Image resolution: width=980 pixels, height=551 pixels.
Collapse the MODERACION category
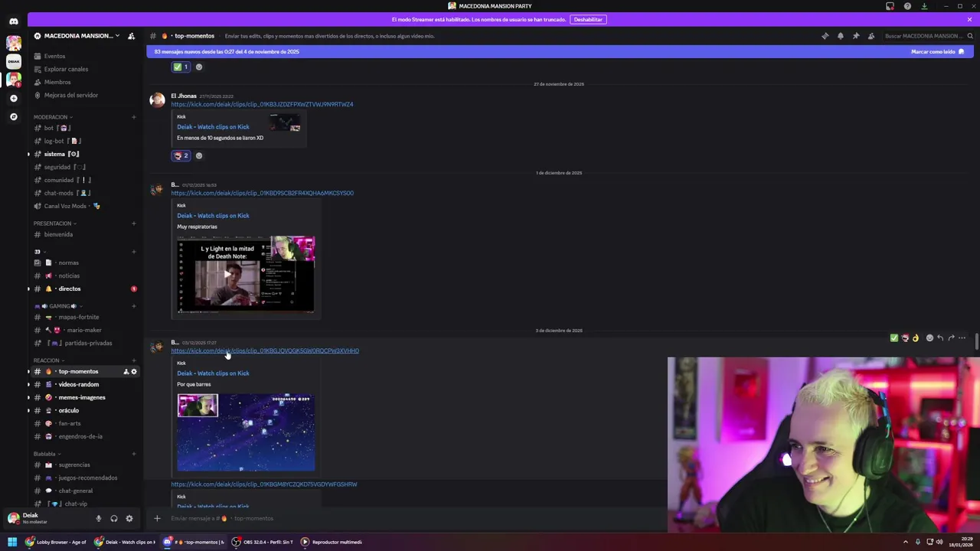(53, 117)
